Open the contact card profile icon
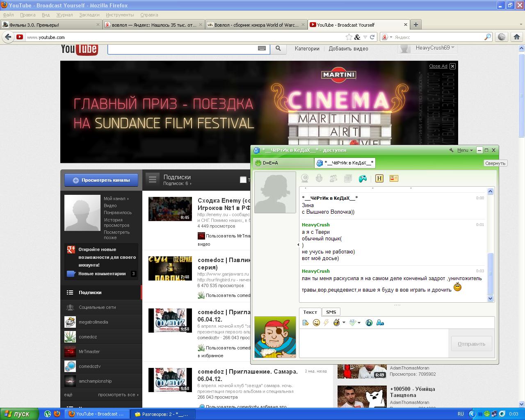525x420 pixels. (394, 178)
